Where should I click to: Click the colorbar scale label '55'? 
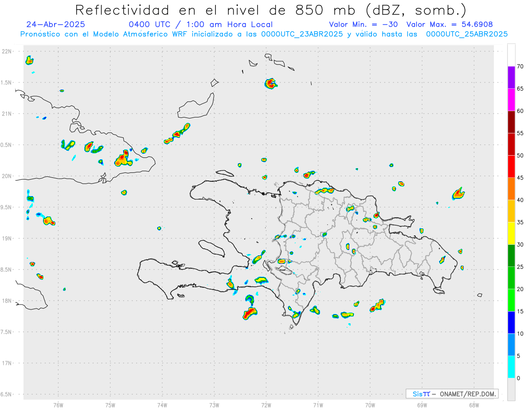coord(521,133)
